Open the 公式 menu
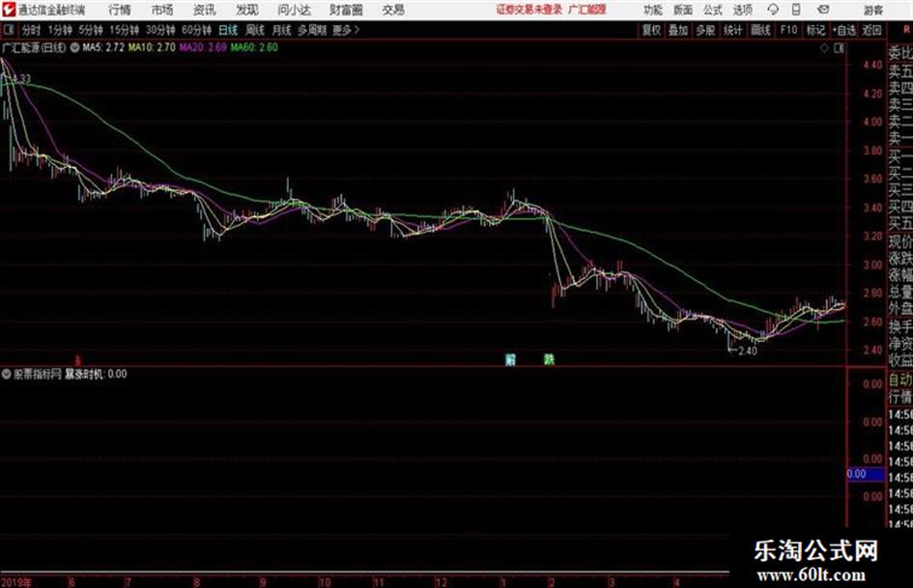This screenshot has width=913, height=588. [712, 10]
